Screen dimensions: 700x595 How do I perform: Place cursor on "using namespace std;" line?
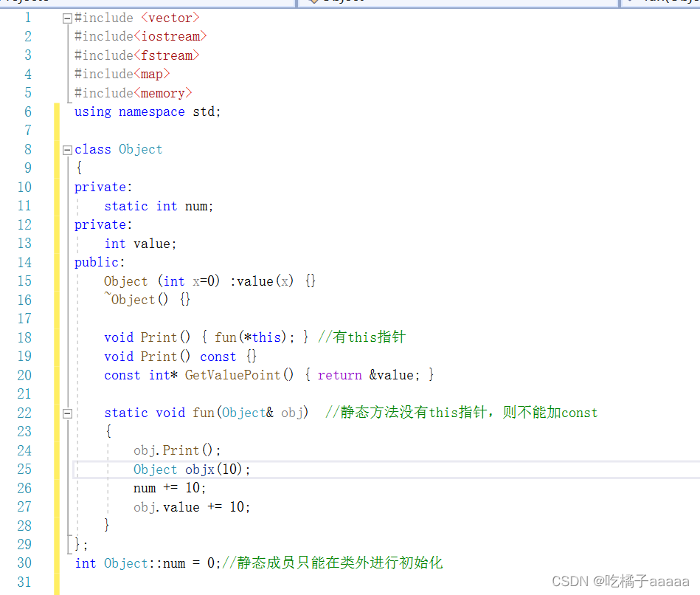point(148,111)
